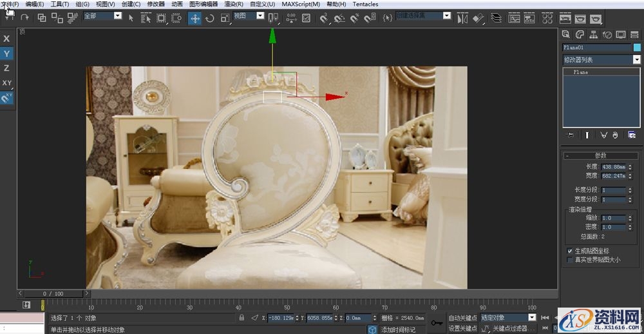The image size is (644, 334).
Task: Open the 渲染(R) menu
Action: click(233, 4)
